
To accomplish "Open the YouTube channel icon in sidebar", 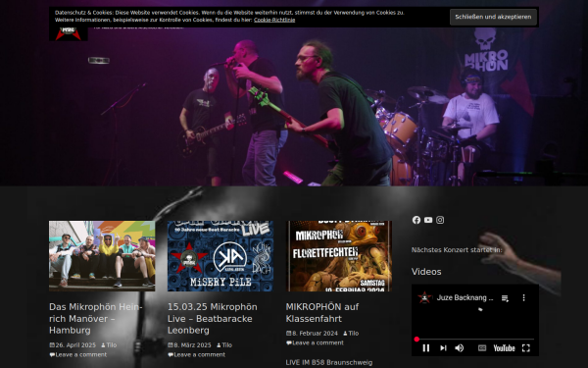I will tap(428, 220).
